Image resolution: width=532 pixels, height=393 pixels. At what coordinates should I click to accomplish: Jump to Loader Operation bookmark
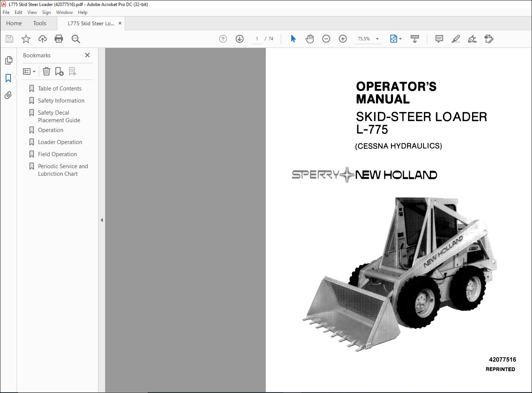tap(60, 142)
